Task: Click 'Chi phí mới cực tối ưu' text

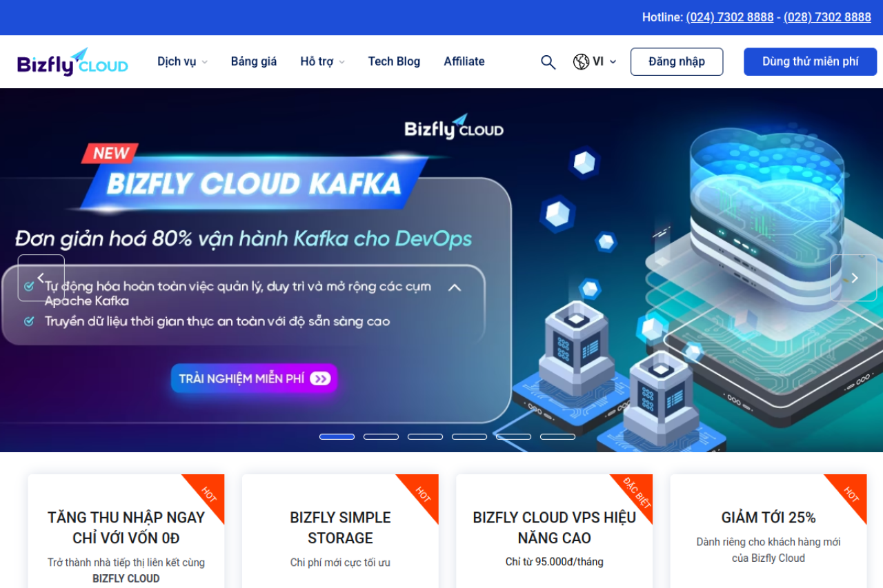Action: coord(340,562)
